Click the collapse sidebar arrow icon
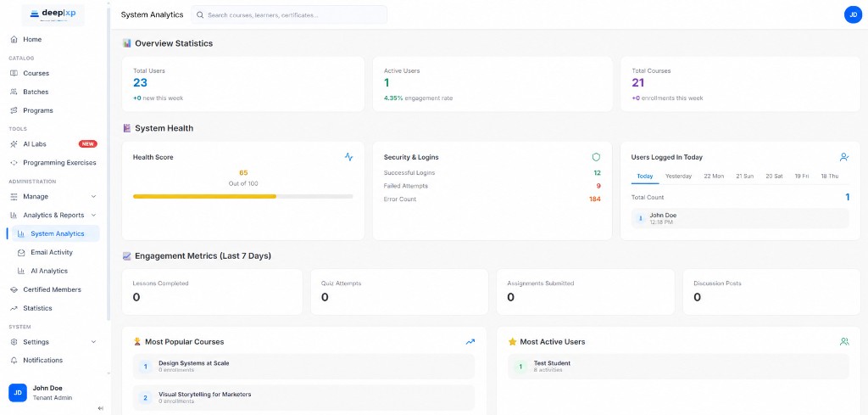Image resolution: width=868 pixels, height=415 pixels. pyautogui.click(x=100, y=408)
